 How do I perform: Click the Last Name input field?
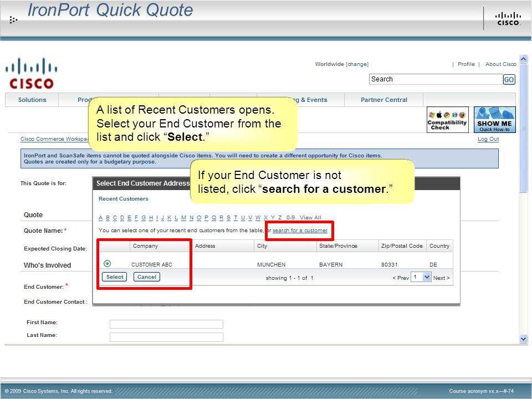click(x=166, y=337)
